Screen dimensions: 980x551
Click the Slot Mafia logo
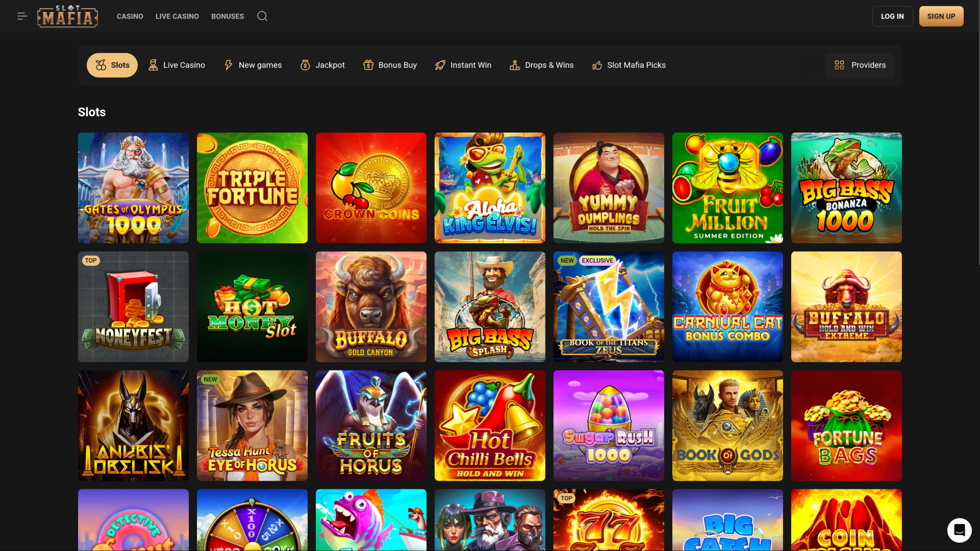[x=67, y=16]
